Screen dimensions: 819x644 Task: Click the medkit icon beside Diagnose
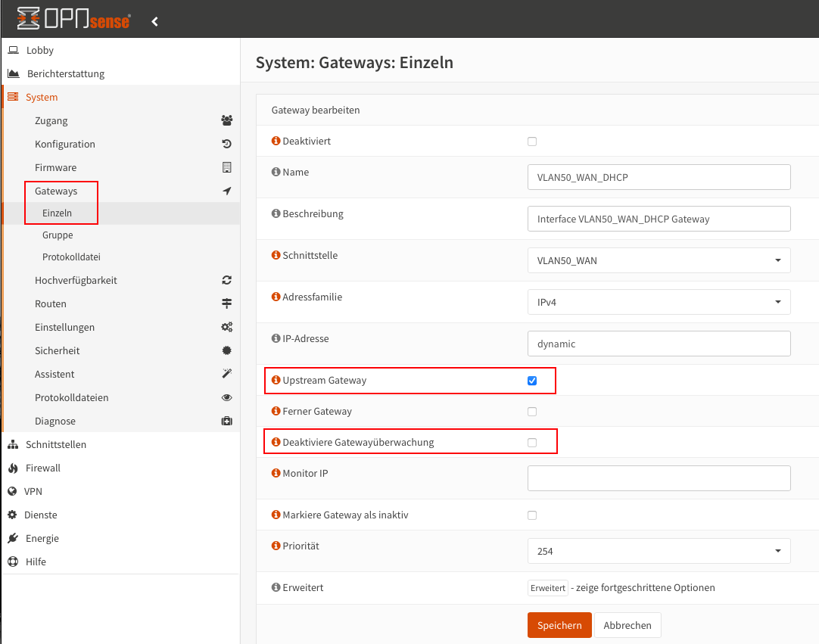tap(226, 421)
